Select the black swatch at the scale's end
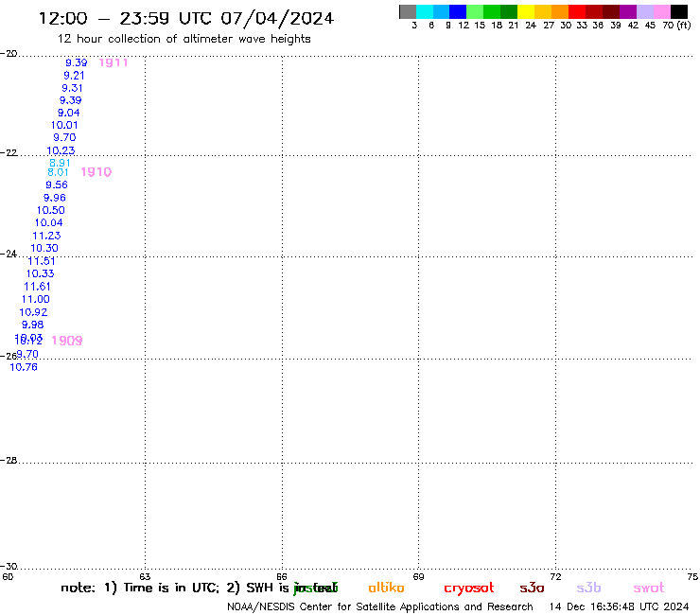This screenshot has height=615, width=700. (679, 11)
